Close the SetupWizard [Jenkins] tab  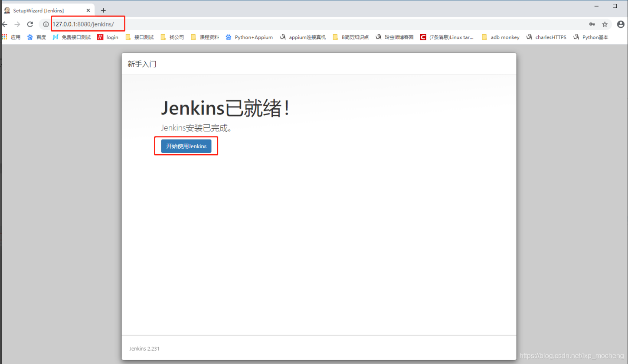[x=88, y=10]
